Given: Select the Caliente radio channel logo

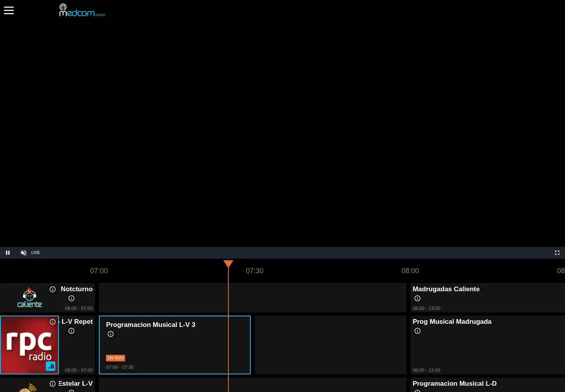Looking at the screenshot, I should [x=29, y=298].
